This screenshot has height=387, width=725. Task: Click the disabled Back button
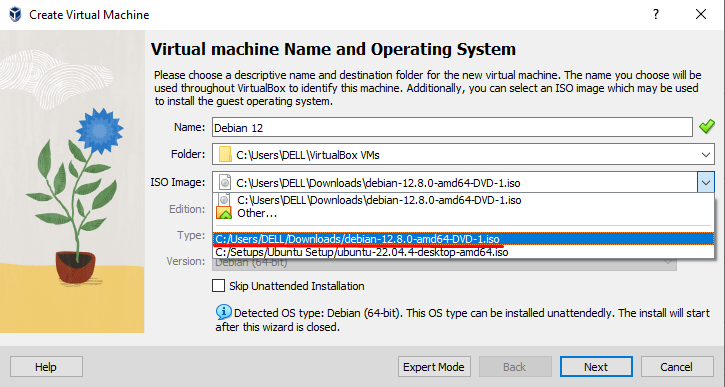click(515, 367)
